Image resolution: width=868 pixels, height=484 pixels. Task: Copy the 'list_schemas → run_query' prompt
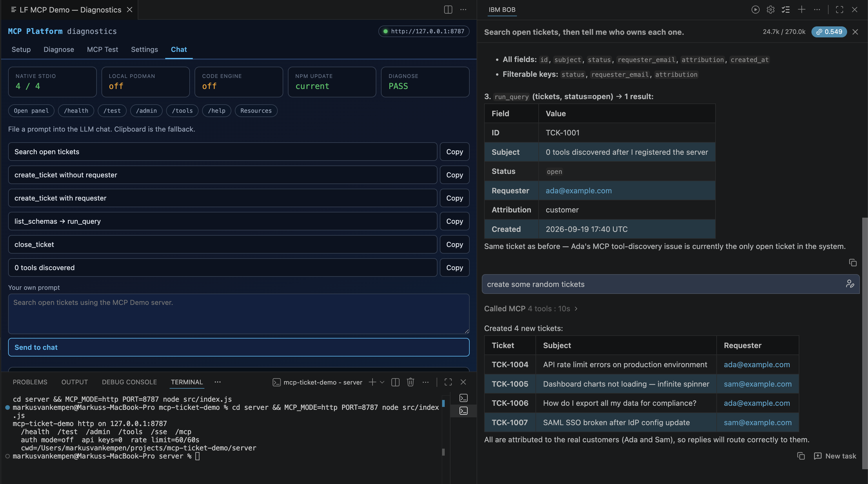(454, 221)
